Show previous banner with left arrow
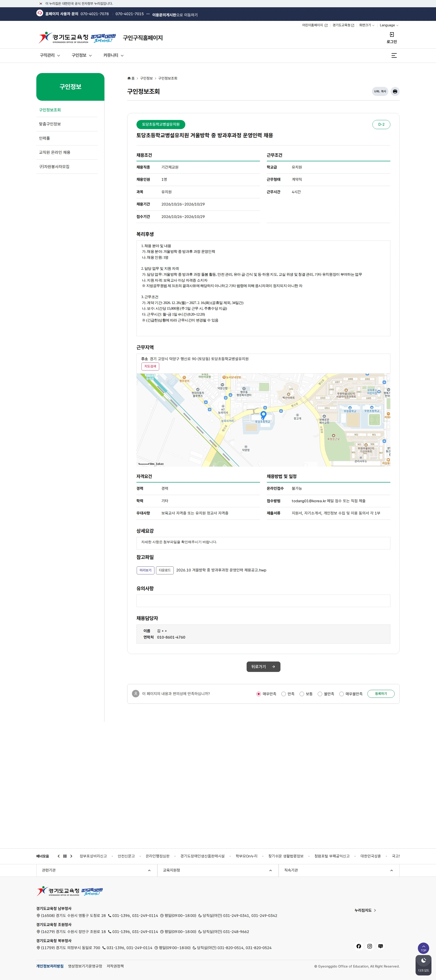 tap(59, 856)
